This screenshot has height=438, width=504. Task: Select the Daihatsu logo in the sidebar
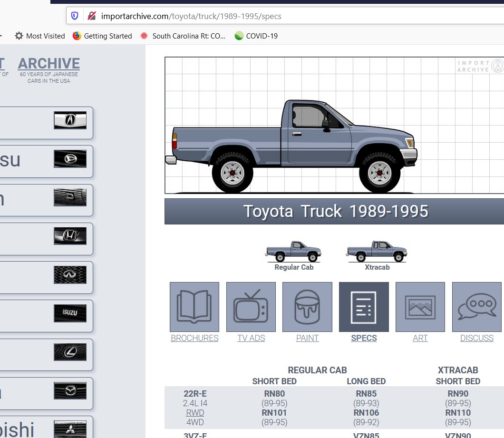tap(70, 159)
